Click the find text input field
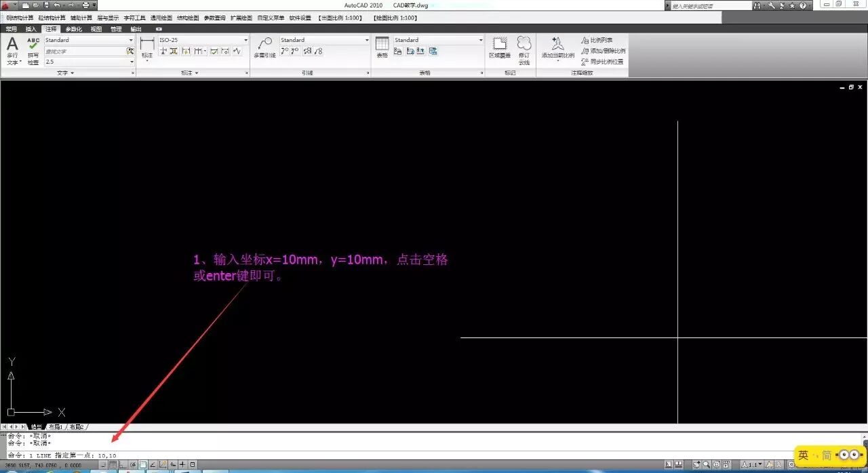This screenshot has width=868, height=473. pos(84,51)
